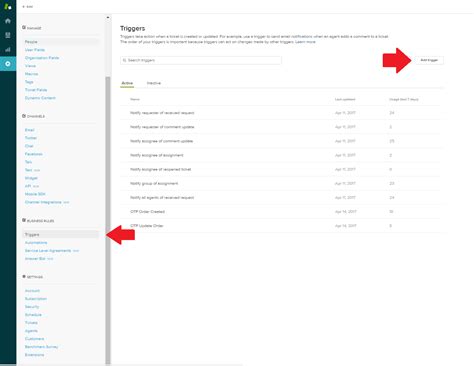Viewport: 474px width, 366px height.
Task: Open Ticket Fields link
Action: 36,90
